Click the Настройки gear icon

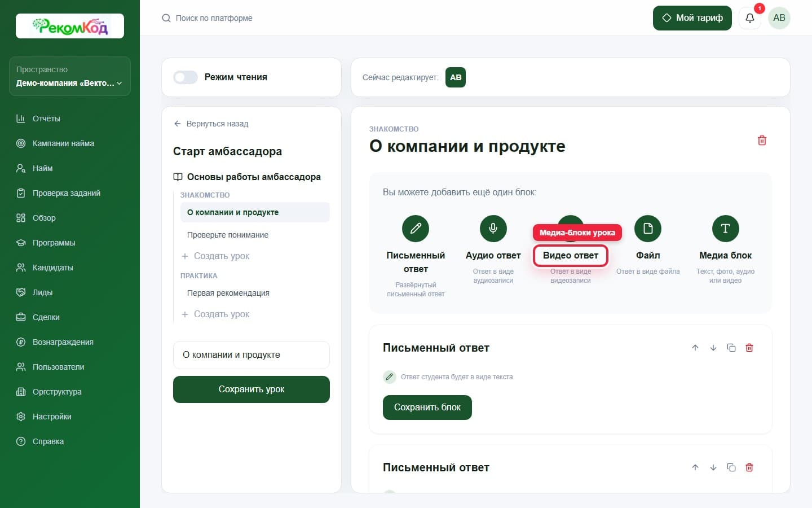21,417
